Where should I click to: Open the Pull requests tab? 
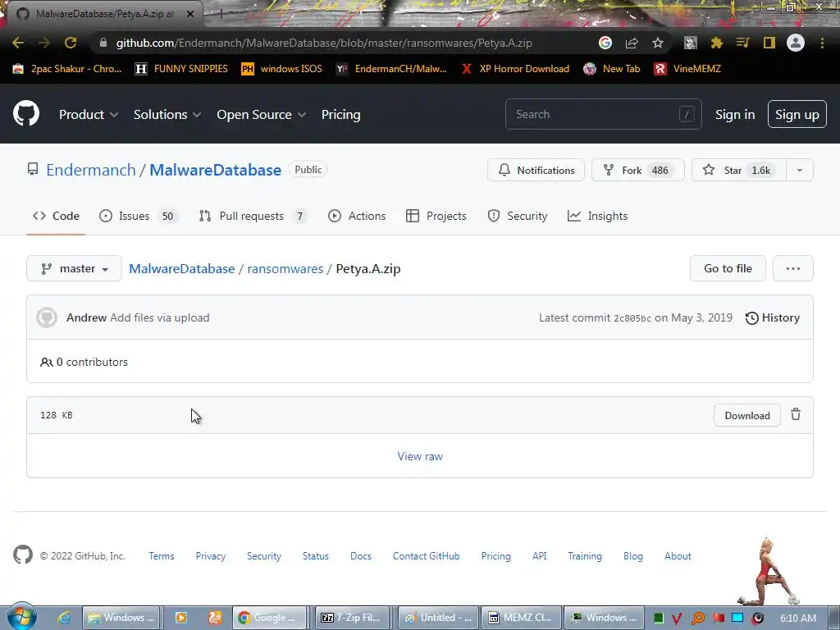[x=253, y=216]
